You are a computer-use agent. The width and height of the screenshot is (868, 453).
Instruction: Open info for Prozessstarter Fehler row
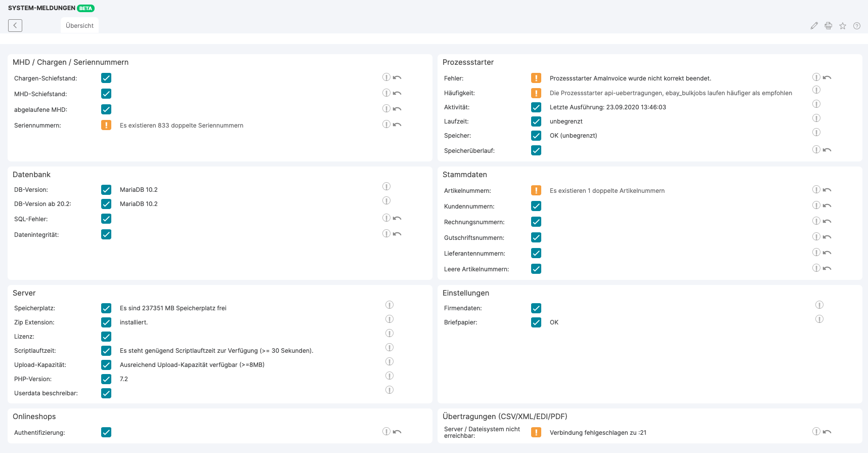click(816, 77)
